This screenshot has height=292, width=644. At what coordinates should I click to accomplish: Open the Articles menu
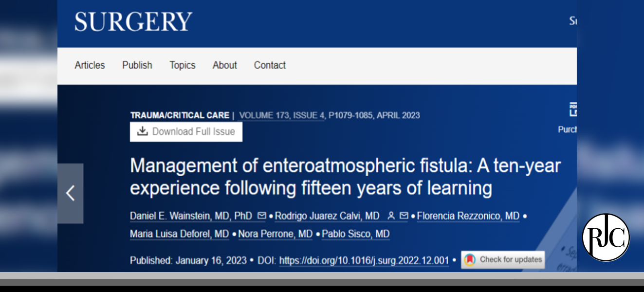pos(90,65)
